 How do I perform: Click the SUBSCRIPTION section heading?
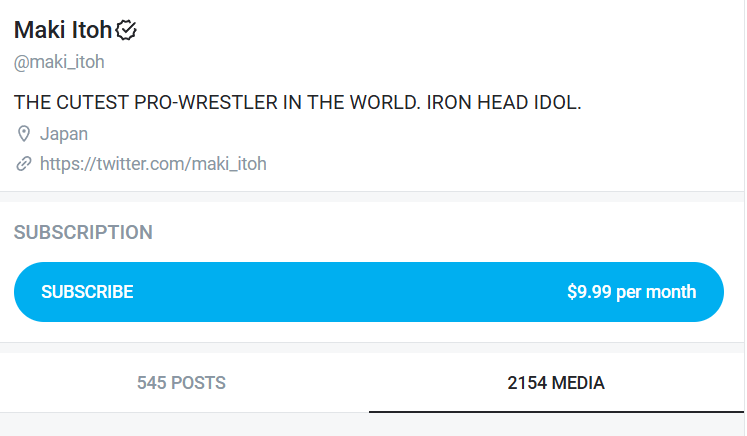tap(83, 233)
